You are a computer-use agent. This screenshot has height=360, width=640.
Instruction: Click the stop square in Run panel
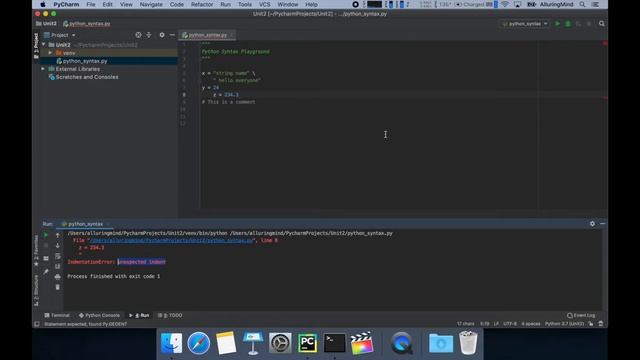pyautogui.click(x=46, y=245)
